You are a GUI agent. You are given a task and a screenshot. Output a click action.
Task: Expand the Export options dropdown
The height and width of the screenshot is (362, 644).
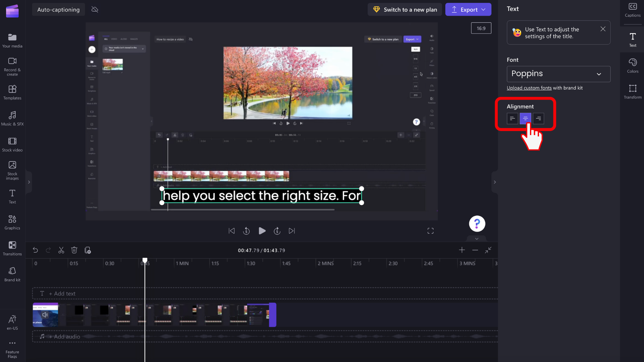(483, 10)
